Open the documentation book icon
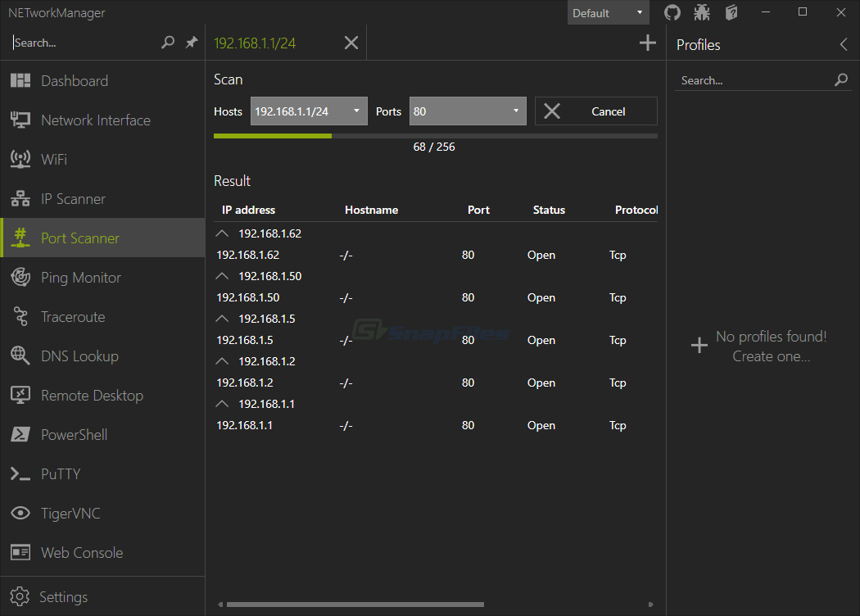This screenshot has width=860, height=616. click(731, 12)
